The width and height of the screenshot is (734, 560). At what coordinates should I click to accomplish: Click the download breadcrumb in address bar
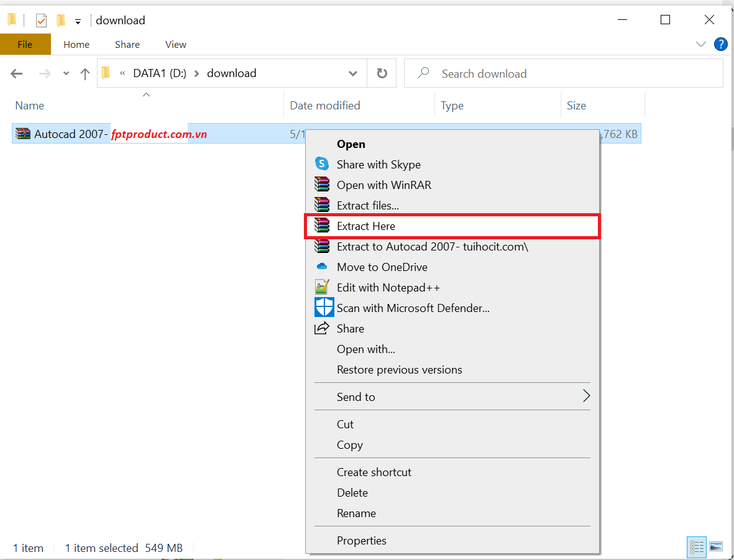[x=232, y=73]
